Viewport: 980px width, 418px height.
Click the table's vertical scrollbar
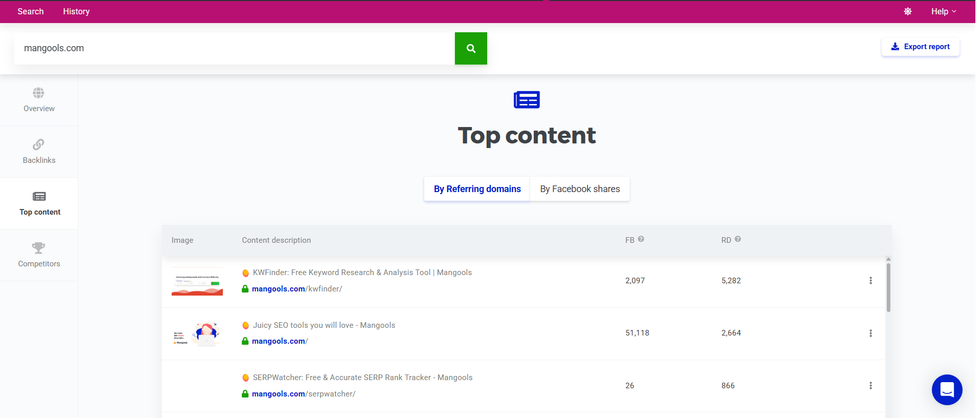pyautogui.click(x=888, y=287)
